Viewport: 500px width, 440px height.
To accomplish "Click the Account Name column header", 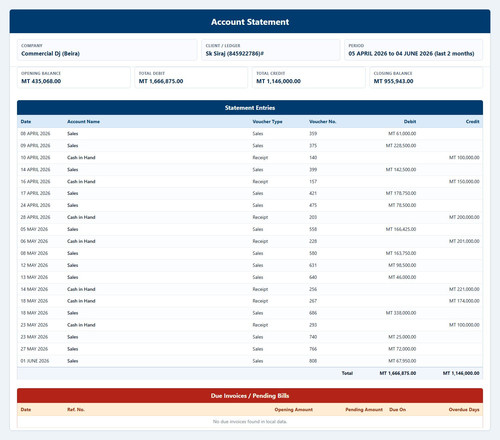I will tap(83, 122).
